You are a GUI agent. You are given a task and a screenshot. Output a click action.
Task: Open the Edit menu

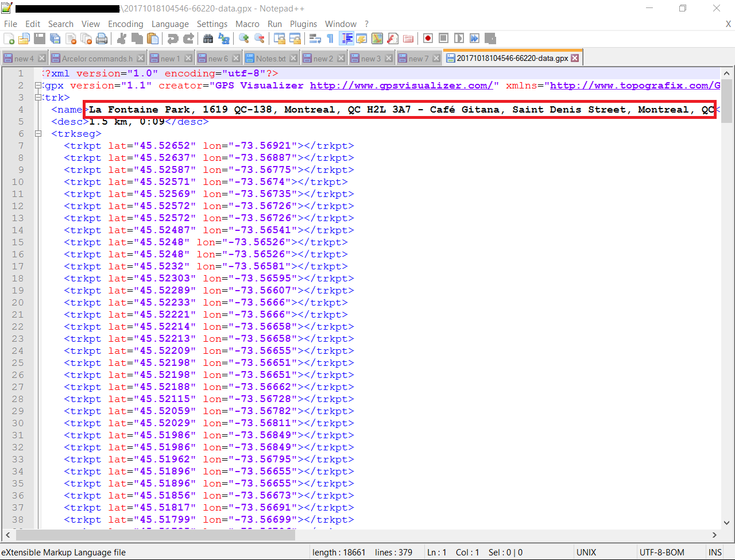click(33, 24)
